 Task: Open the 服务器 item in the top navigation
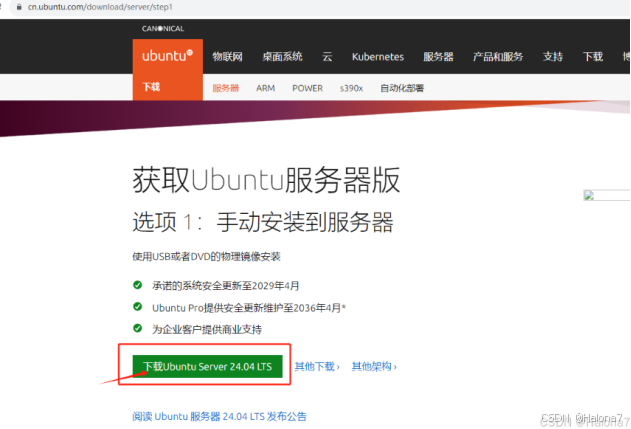click(x=438, y=57)
